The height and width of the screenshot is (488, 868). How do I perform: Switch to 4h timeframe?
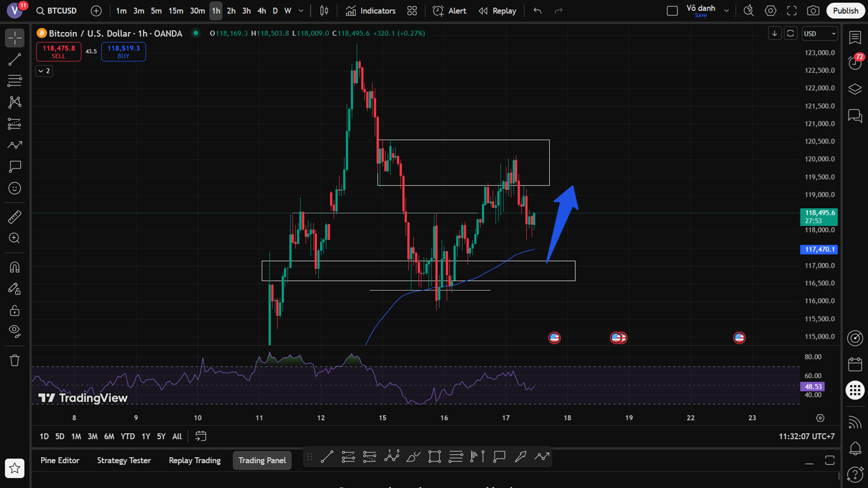point(261,11)
